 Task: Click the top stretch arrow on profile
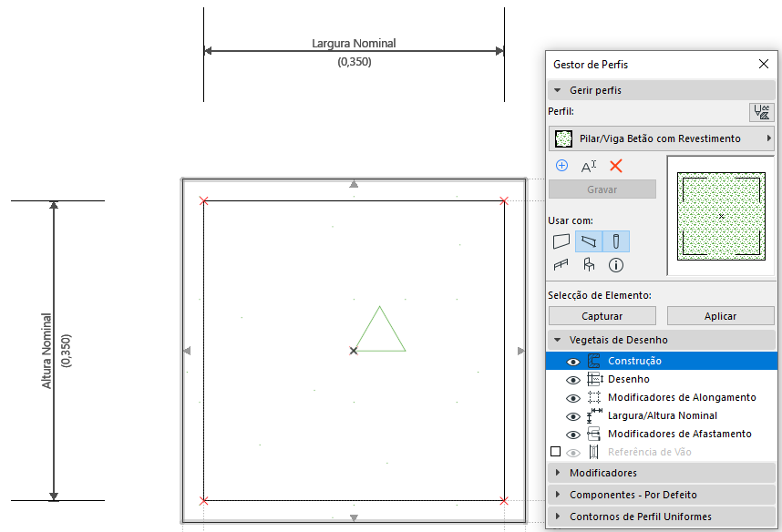354,184
